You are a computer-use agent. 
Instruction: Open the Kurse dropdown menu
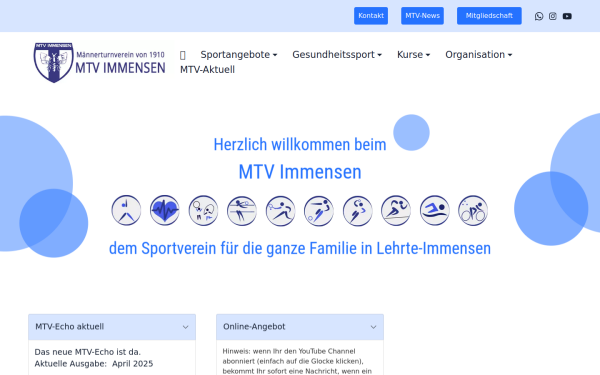(413, 55)
